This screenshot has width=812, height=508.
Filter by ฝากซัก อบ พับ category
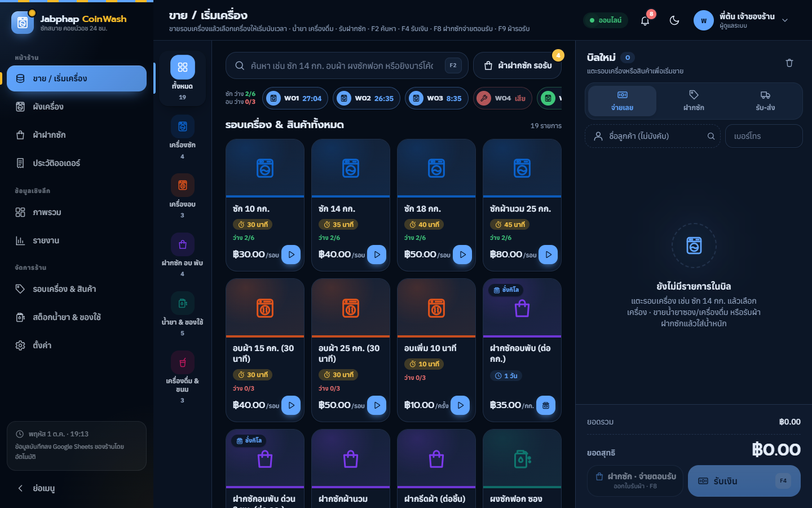[x=183, y=255]
